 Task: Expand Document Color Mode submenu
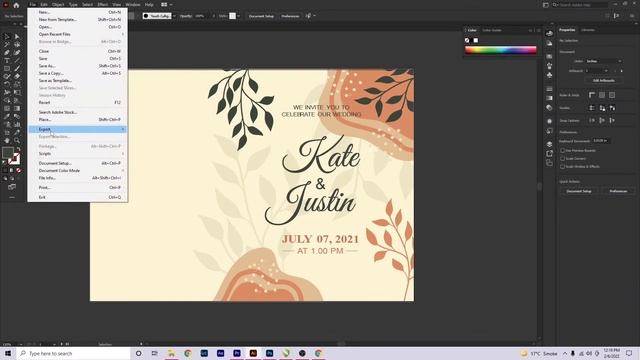click(78, 171)
